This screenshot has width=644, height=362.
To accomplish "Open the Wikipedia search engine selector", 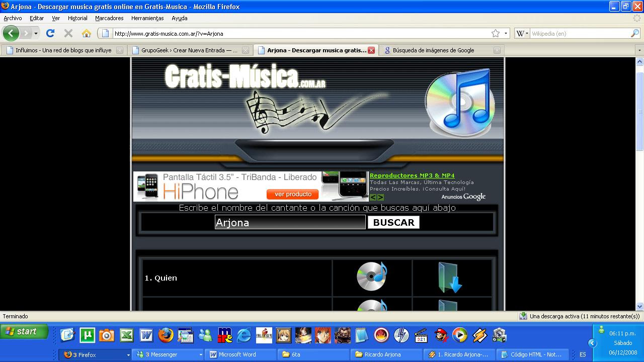I will pyautogui.click(x=522, y=34).
